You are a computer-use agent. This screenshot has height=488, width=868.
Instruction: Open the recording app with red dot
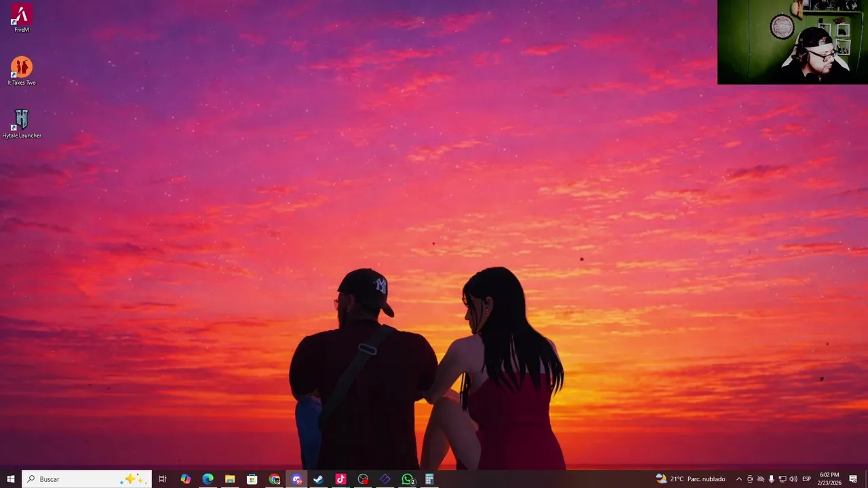(x=363, y=479)
